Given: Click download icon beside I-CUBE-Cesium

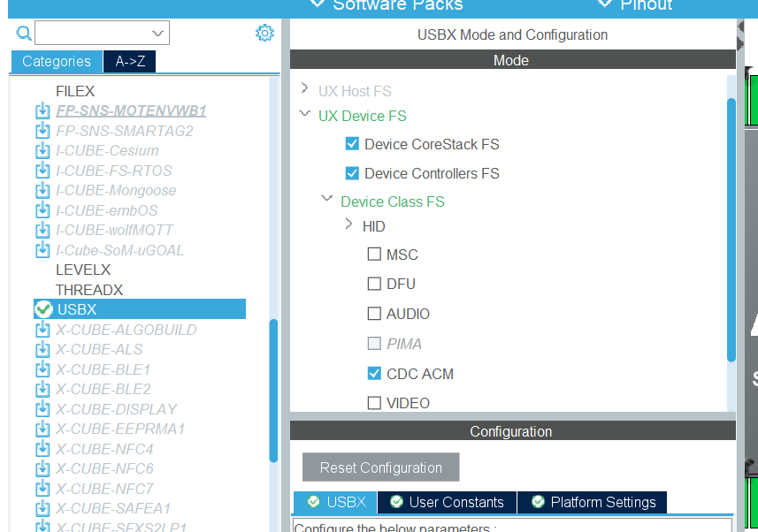Looking at the screenshot, I should [42, 150].
